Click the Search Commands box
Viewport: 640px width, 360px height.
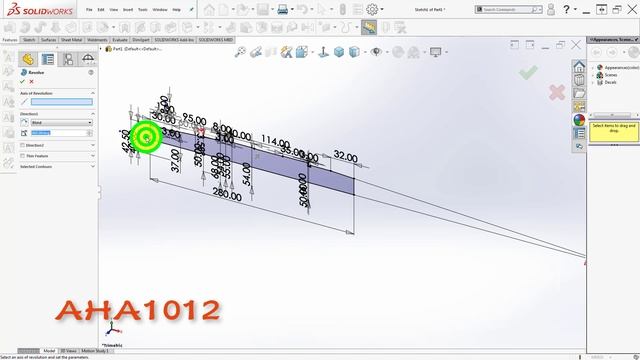pos(509,9)
